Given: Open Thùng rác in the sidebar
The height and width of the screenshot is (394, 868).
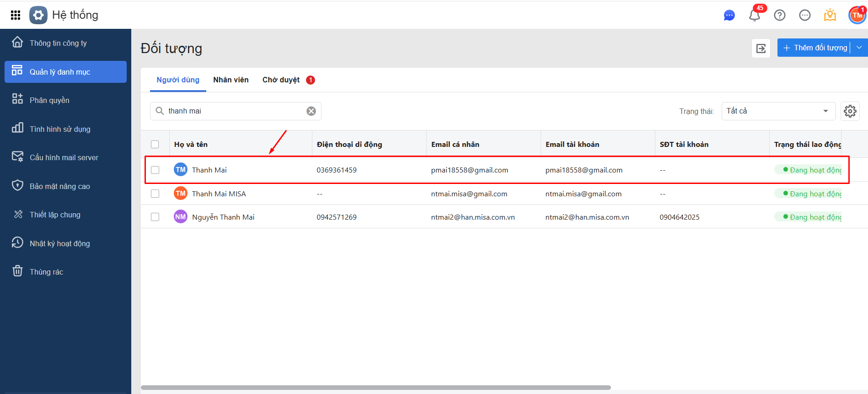Looking at the screenshot, I should [x=46, y=272].
